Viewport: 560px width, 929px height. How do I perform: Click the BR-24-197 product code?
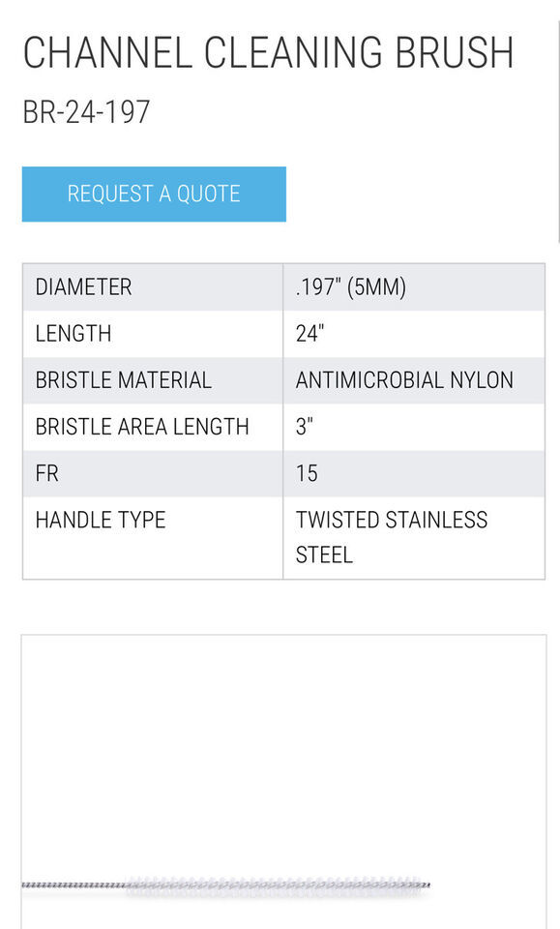coord(86,111)
